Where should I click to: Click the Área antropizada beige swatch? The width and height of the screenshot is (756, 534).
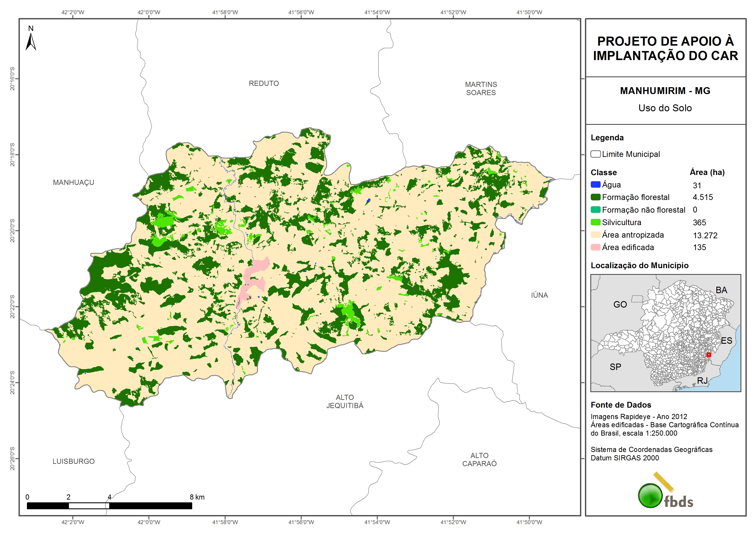click(x=595, y=235)
